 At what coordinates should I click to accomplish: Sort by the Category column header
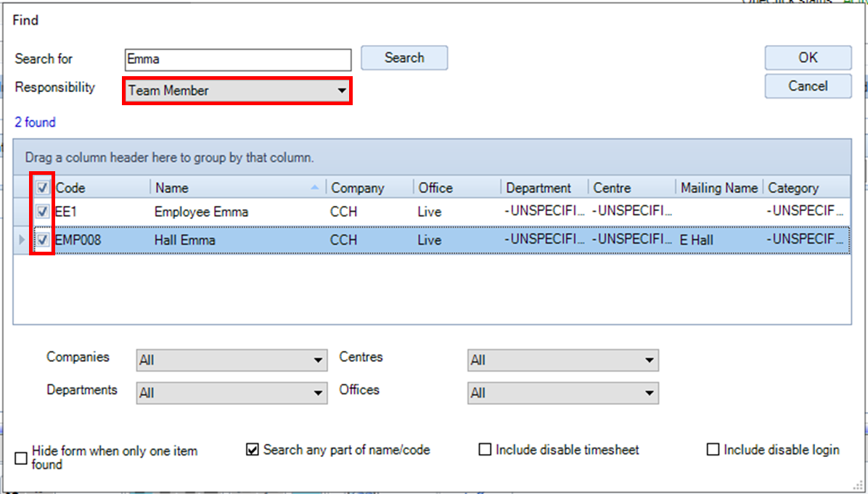pyautogui.click(x=807, y=188)
